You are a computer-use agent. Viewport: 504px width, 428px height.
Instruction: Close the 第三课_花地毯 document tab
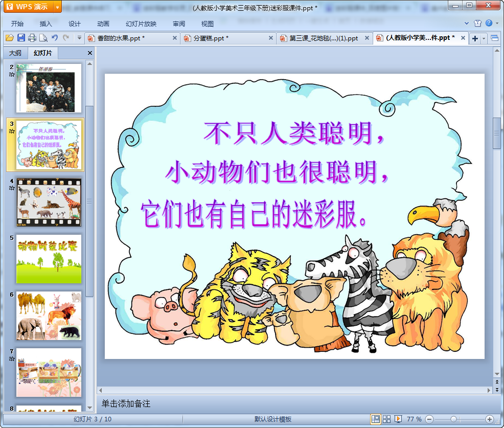coord(366,38)
